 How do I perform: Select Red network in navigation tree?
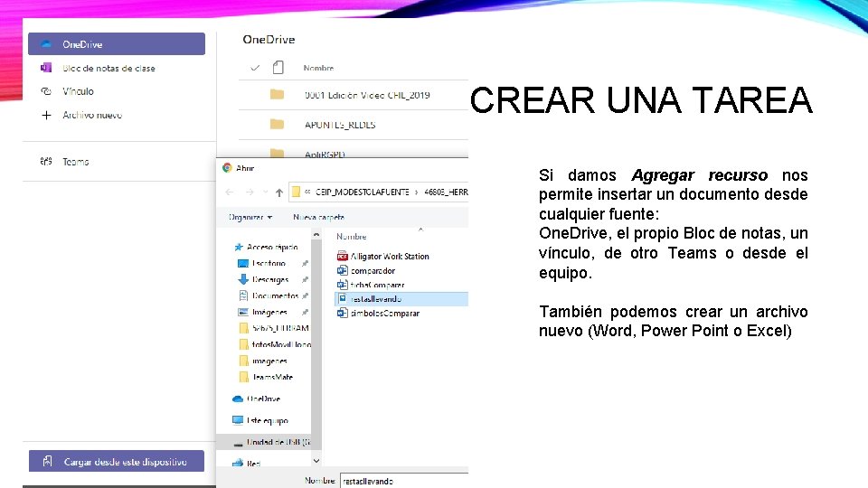253,464
